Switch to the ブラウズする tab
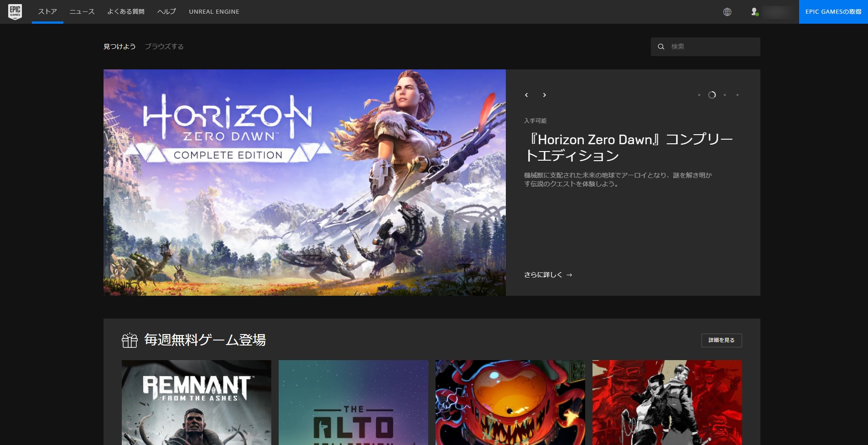 (x=164, y=47)
